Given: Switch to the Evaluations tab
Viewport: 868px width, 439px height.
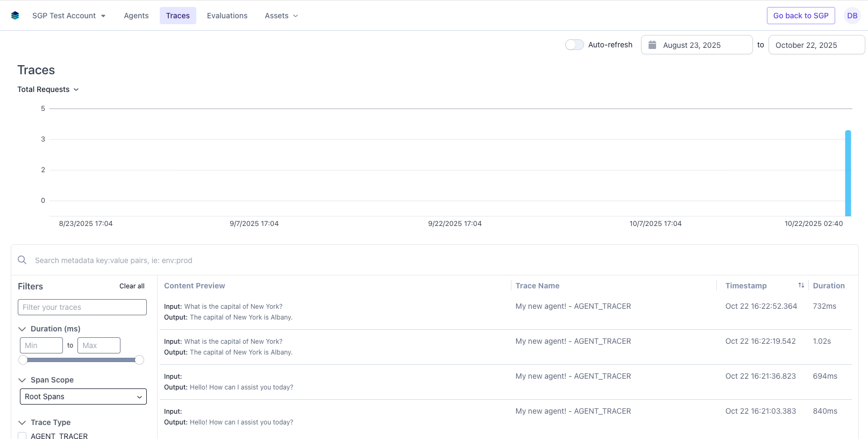Looking at the screenshot, I should click(x=227, y=16).
